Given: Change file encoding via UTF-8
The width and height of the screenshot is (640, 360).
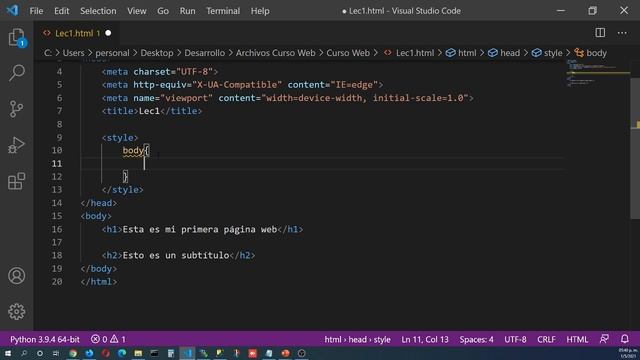Looking at the screenshot, I should coord(515,339).
